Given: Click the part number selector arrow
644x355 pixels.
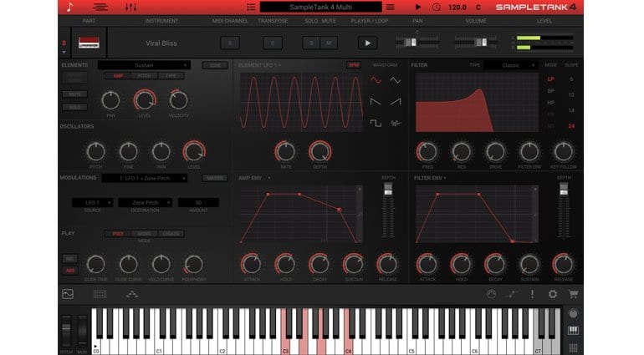Looking at the screenshot, I should 64,52.
